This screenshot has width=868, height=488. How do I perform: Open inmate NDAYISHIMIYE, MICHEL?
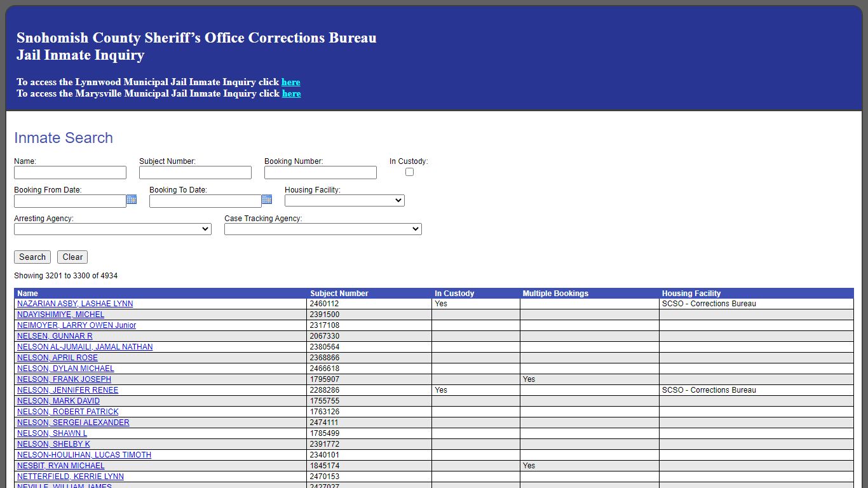pos(60,315)
